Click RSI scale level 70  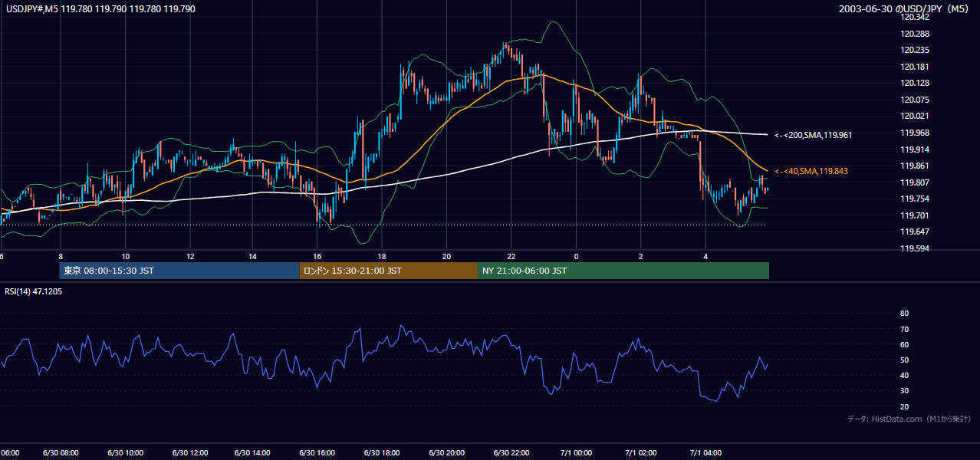tap(904, 329)
